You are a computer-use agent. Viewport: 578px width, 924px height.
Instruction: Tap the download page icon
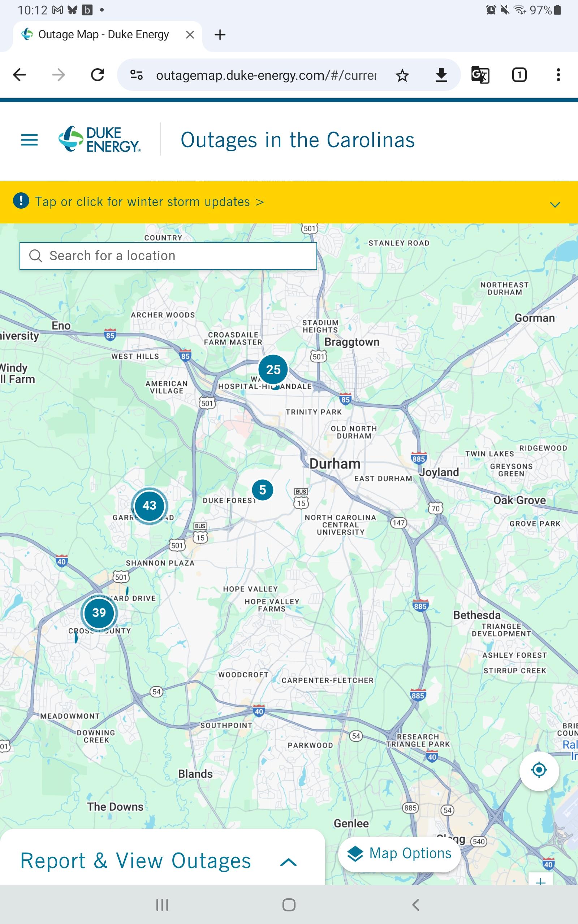(x=441, y=75)
